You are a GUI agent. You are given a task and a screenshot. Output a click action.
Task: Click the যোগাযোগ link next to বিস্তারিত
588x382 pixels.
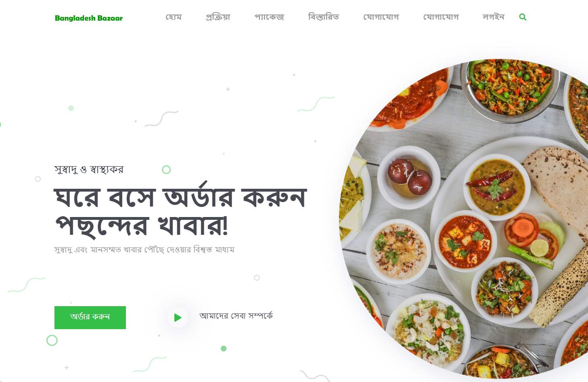(x=381, y=17)
